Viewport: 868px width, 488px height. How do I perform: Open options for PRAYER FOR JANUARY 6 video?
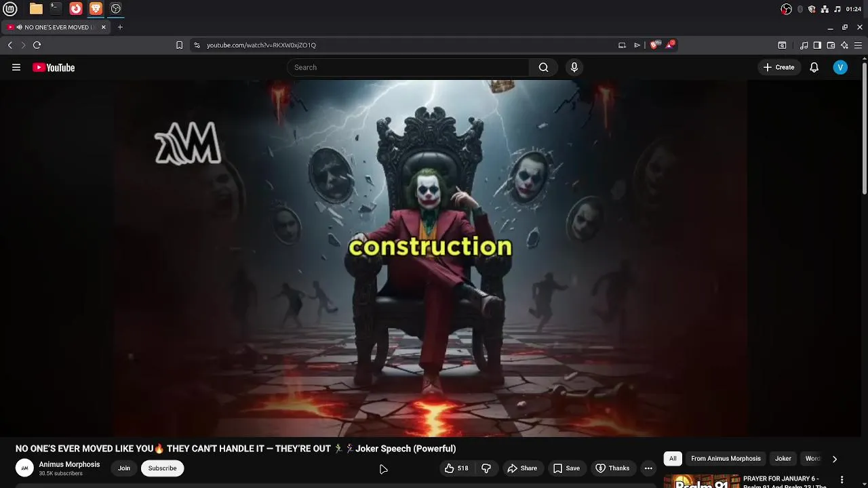[x=842, y=480]
